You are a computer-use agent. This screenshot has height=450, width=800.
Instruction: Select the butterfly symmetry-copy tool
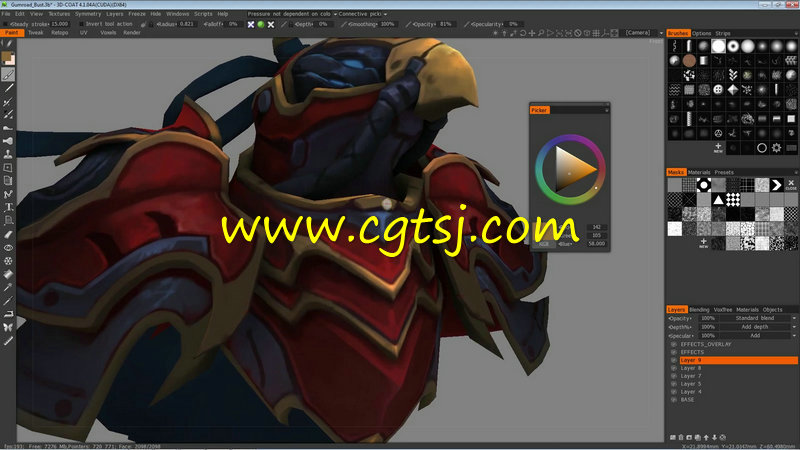click(x=8, y=327)
